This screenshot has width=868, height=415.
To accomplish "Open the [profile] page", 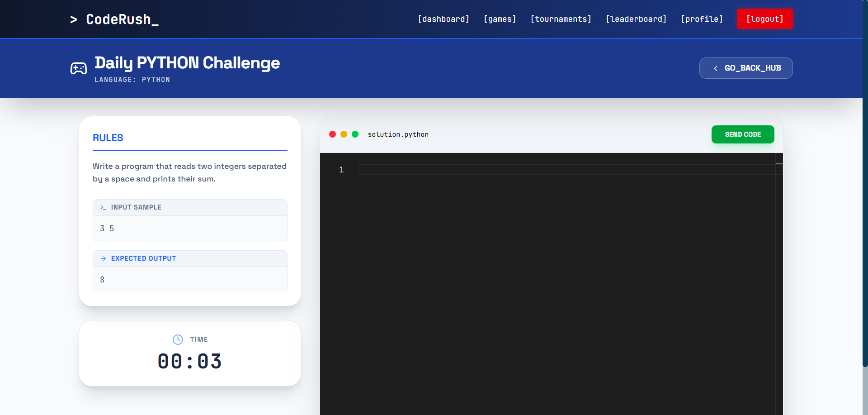I will 702,19.
